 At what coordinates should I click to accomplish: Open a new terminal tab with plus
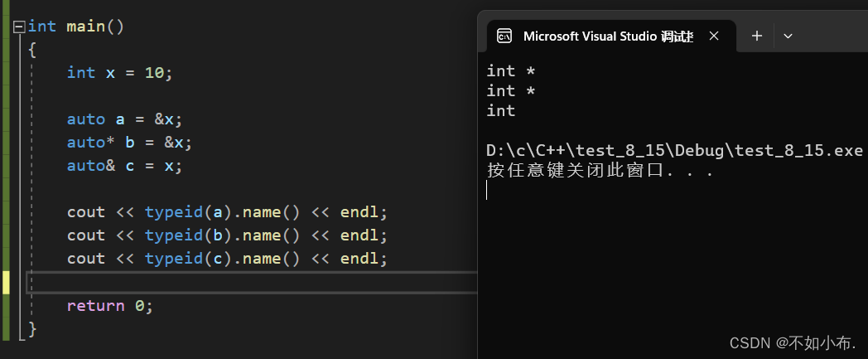[756, 36]
